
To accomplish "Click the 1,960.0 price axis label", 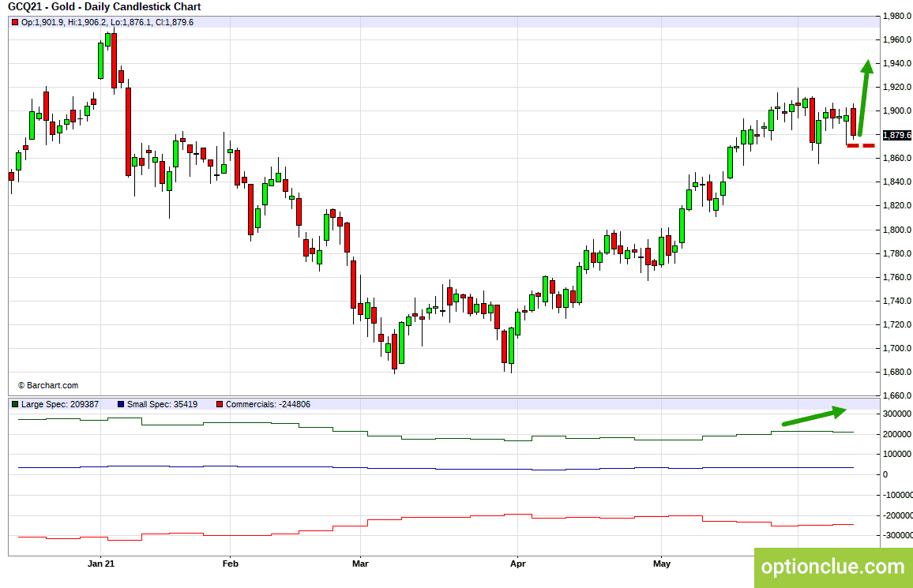I will coord(897,39).
